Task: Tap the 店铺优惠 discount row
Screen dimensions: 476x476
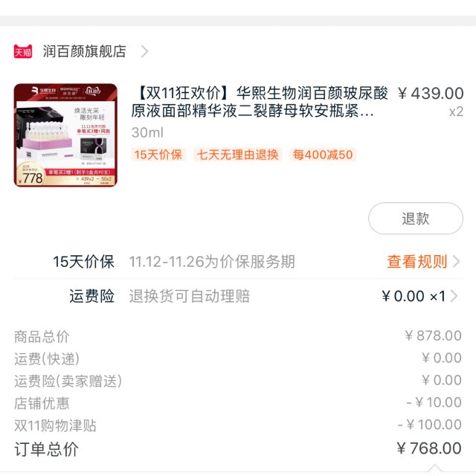Action: 238,403
